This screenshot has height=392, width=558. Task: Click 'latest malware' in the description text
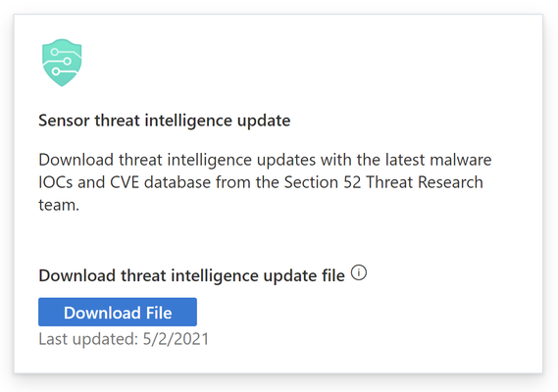[x=438, y=160]
